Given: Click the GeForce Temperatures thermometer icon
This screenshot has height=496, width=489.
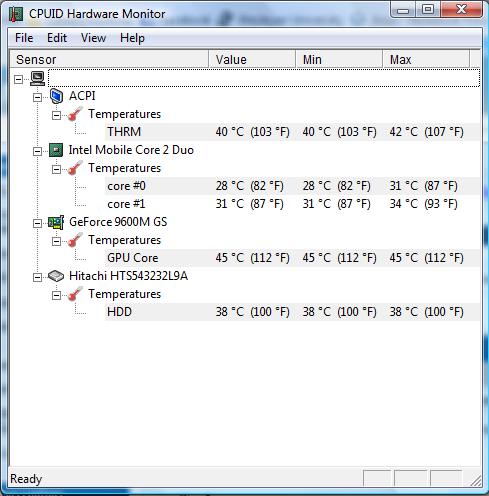Looking at the screenshot, I should pyautogui.click(x=75, y=240).
